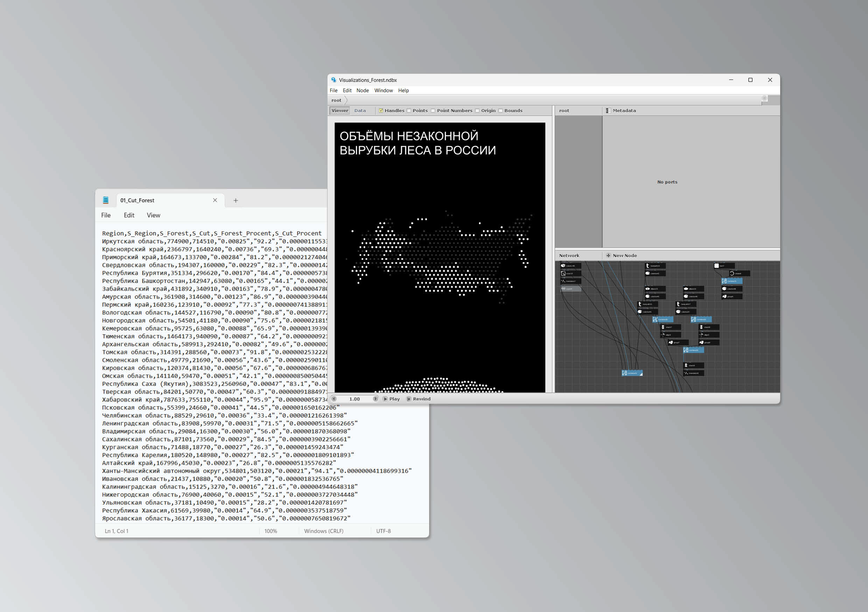Viewport: 868px width, 612px height.
Task: Switch to the Data tab
Action: [x=360, y=111]
